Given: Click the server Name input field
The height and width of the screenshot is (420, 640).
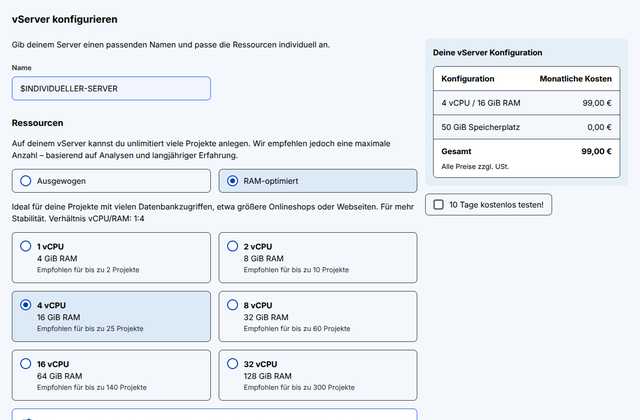Looking at the screenshot, I should point(111,89).
